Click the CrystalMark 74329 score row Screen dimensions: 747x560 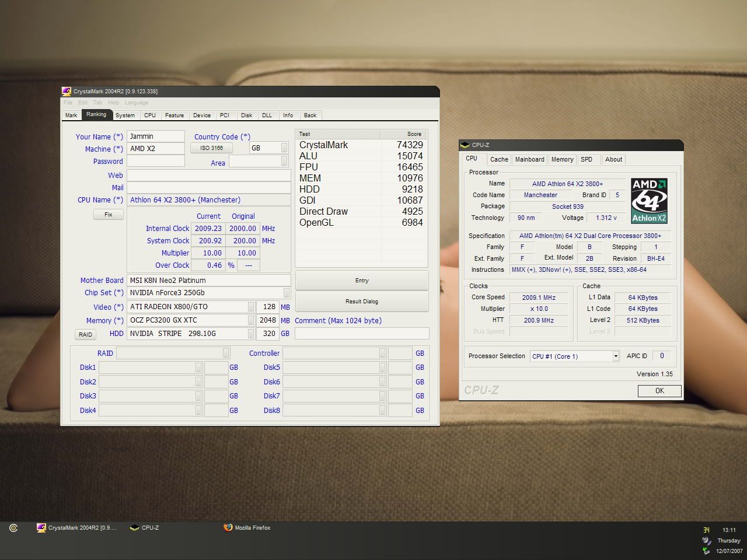point(361,145)
